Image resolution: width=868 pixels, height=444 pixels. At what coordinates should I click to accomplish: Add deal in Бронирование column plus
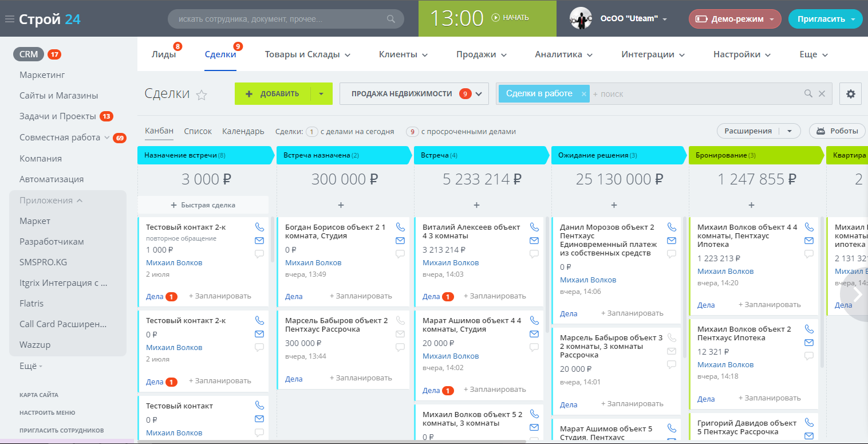point(752,205)
